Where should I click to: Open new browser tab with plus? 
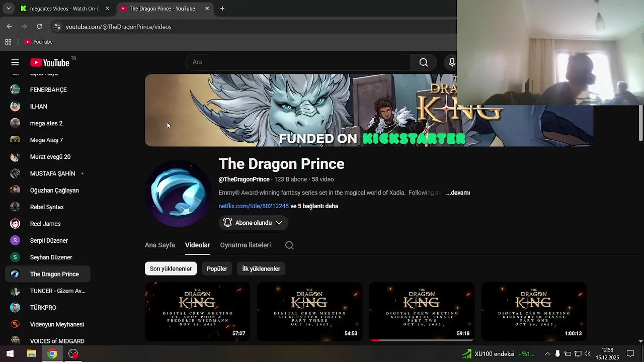[222, 9]
